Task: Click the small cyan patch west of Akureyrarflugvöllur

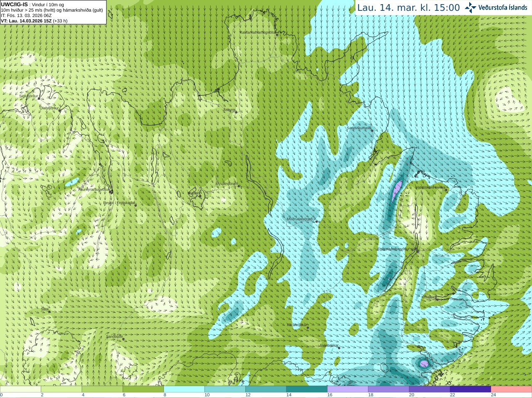Action: click(73, 182)
